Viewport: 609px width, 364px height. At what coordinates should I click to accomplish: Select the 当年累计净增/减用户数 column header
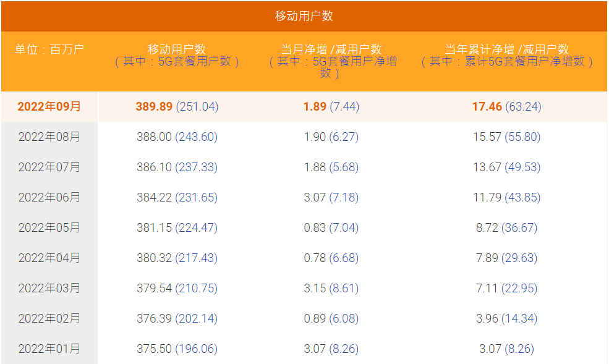click(506, 49)
